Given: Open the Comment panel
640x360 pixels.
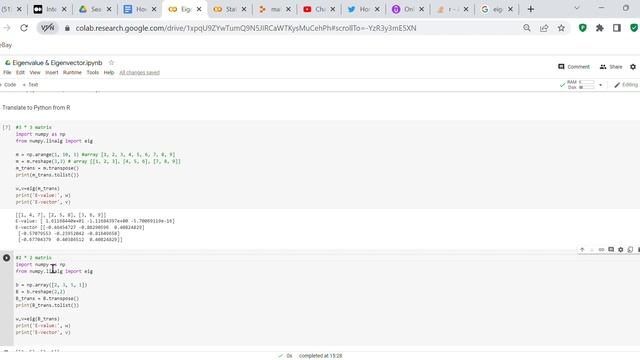Looking at the screenshot, I should (x=573, y=67).
